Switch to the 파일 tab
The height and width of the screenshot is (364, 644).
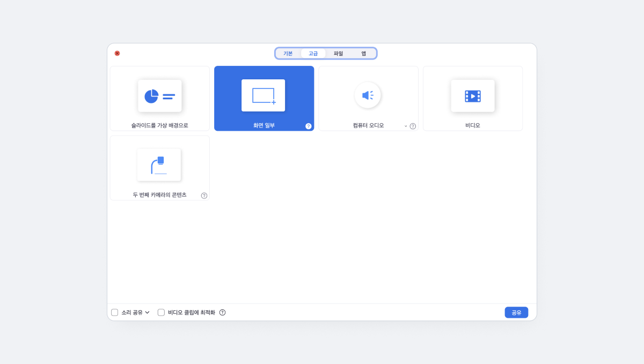point(338,54)
